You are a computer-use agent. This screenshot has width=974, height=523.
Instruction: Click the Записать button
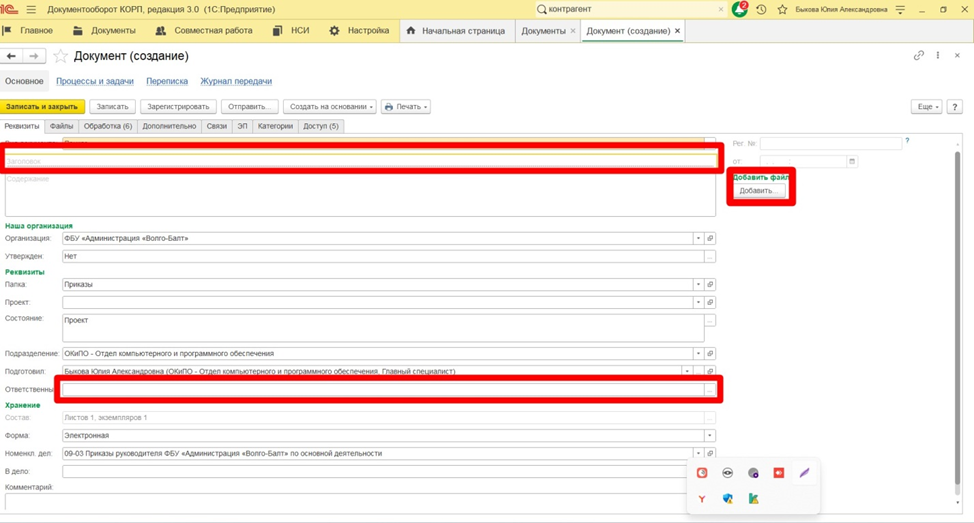(x=112, y=107)
